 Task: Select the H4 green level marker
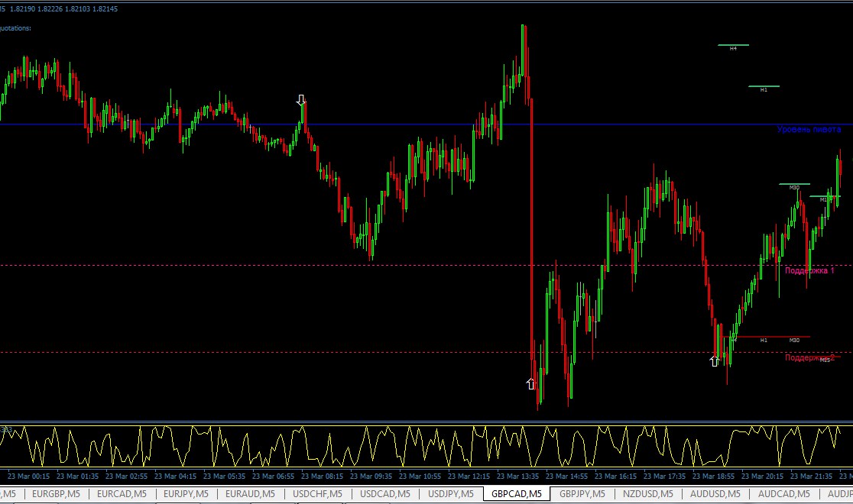(733, 46)
